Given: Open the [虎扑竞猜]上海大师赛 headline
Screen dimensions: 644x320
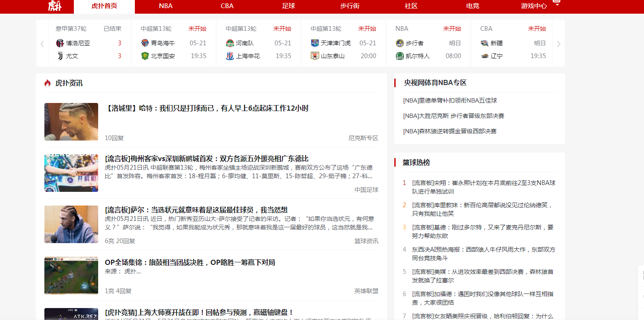Looking at the screenshot, I should point(199,313).
